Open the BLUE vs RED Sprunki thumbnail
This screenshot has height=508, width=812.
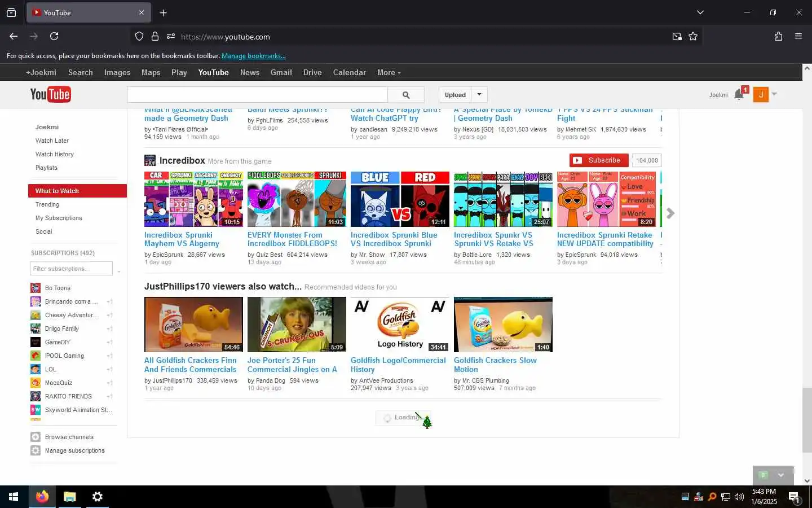pos(400,199)
